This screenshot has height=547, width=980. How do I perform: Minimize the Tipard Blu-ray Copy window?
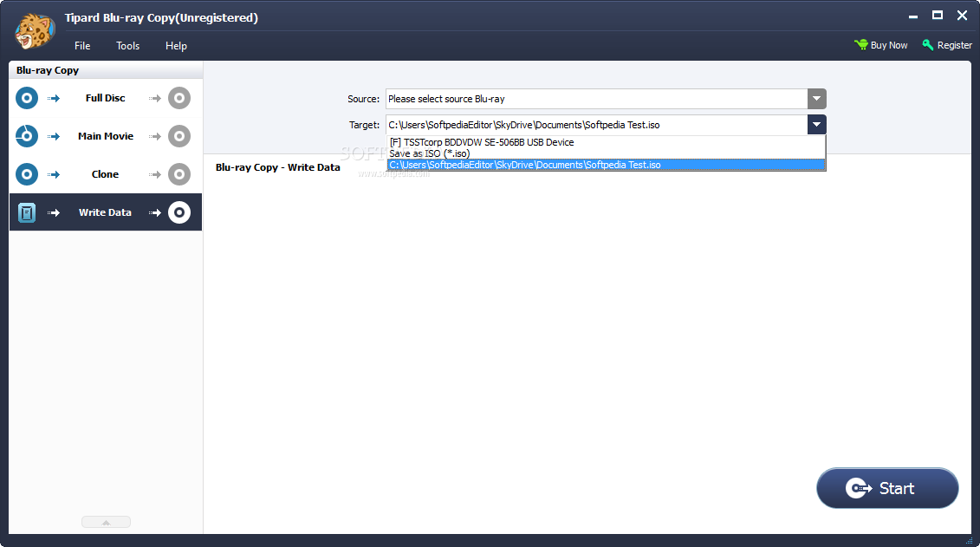coord(913,16)
